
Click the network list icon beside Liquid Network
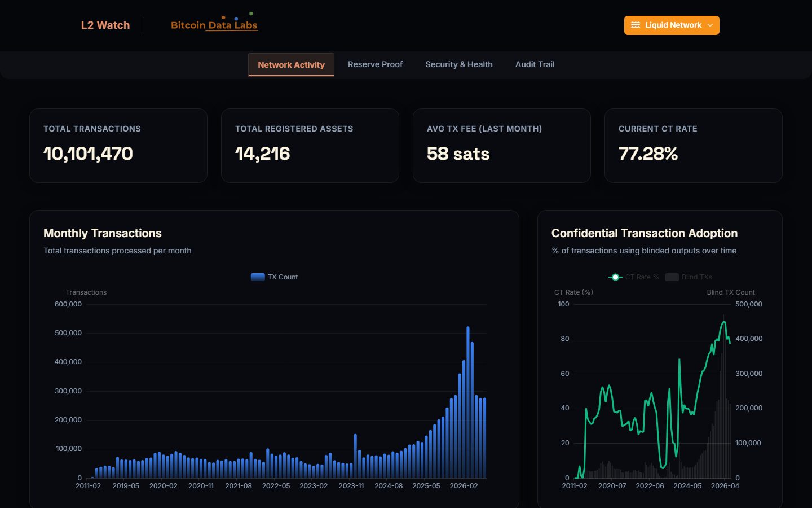coord(636,25)
